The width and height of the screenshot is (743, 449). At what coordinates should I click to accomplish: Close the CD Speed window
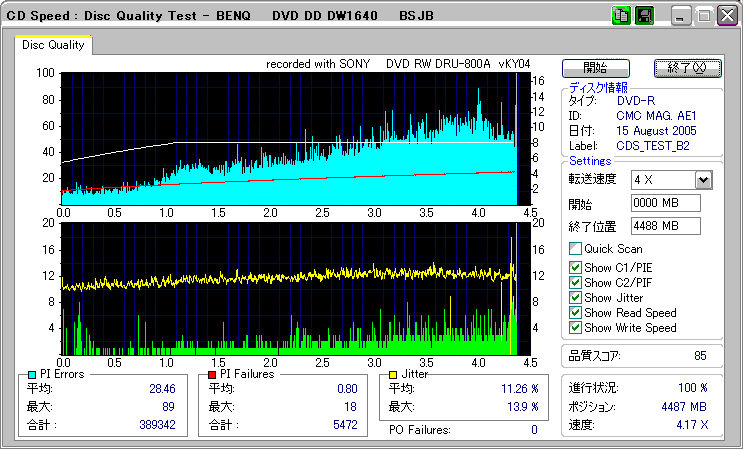725,17
